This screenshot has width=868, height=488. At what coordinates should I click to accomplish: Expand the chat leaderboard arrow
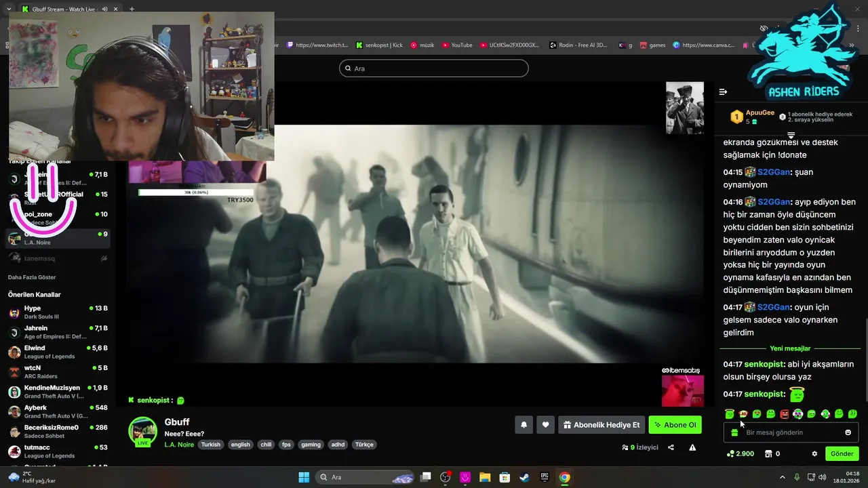pos(791,136)
